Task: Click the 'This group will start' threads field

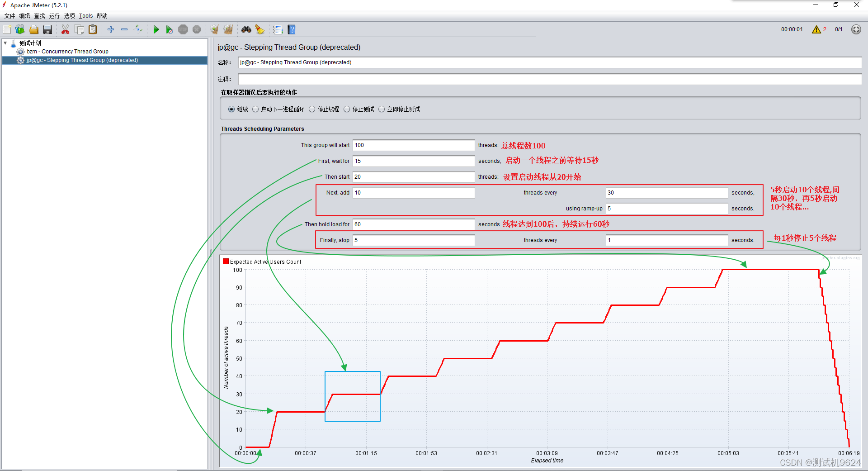Action: click(414, 145)
